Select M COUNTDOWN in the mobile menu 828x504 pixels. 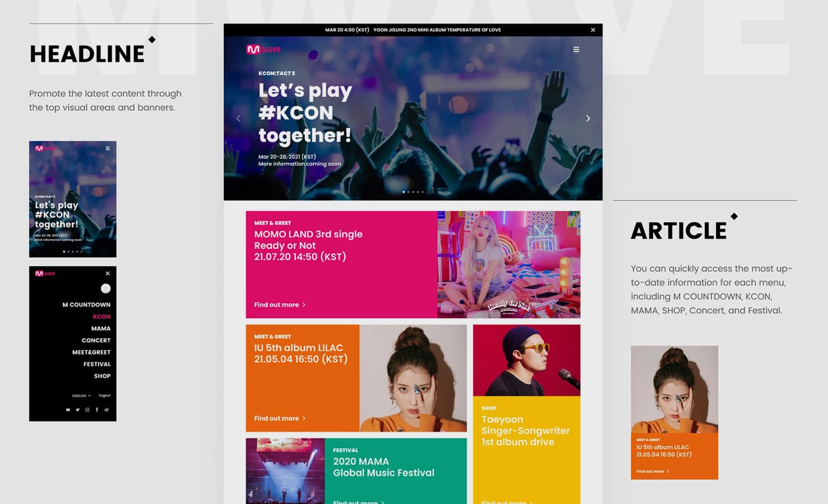86,304
